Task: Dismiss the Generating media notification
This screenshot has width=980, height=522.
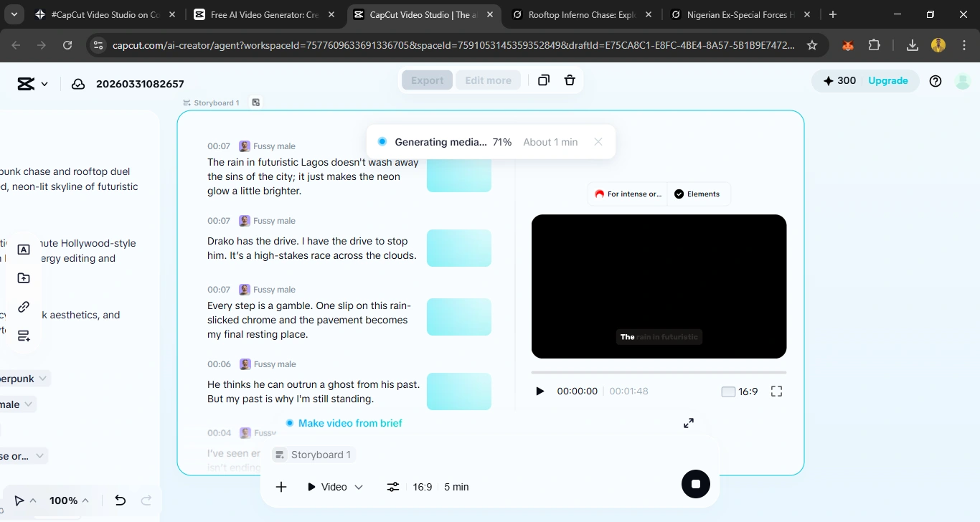Action: (x=598, y=142)
